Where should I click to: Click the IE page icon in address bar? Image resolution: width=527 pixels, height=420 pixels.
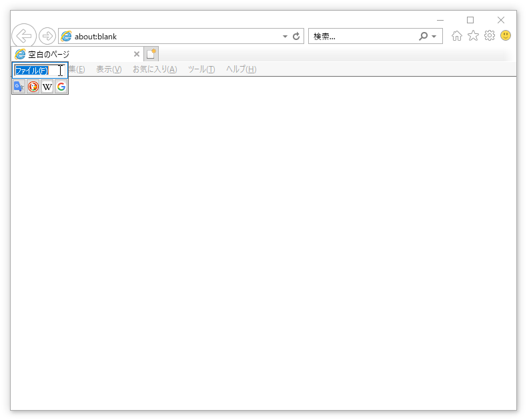click(x=66, y=36)
